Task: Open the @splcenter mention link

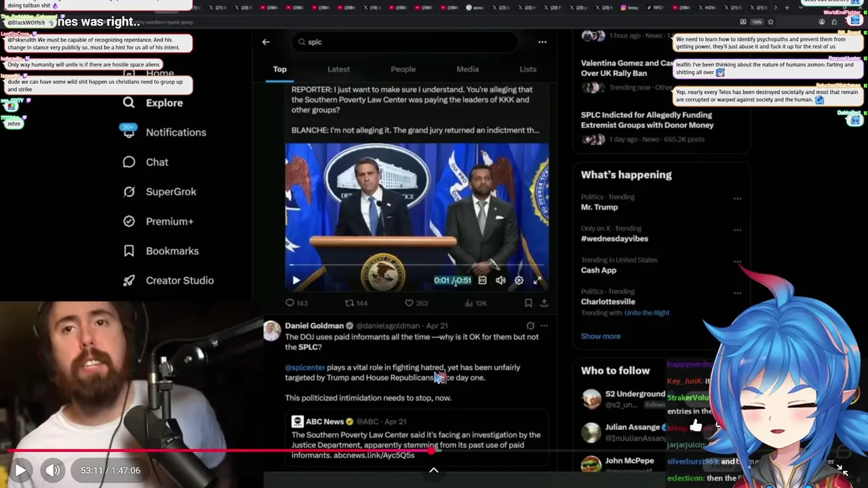Action: [x=304, y=367]
